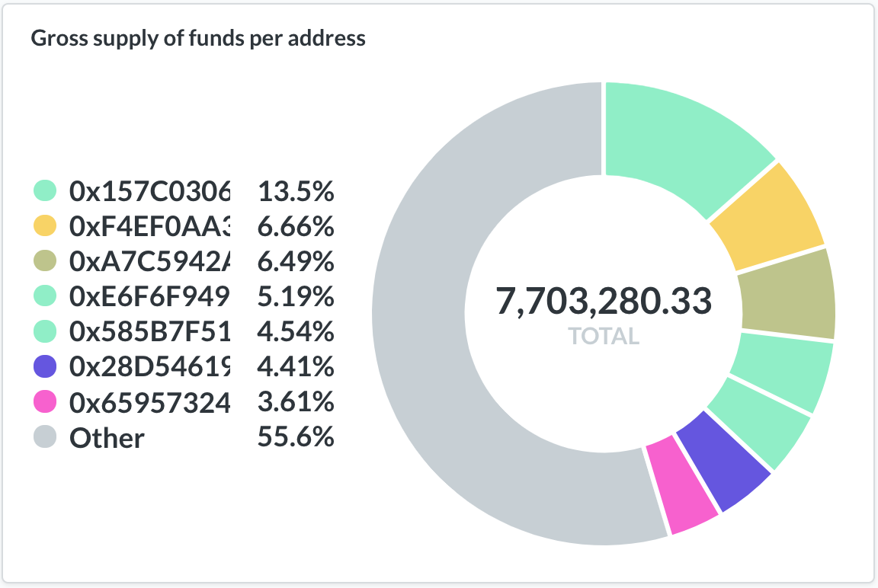Image resolution: width=878 pixels, height=588 pixels.
Task: Toggle the gray legend dot beside Other
Action: (46, 437)
